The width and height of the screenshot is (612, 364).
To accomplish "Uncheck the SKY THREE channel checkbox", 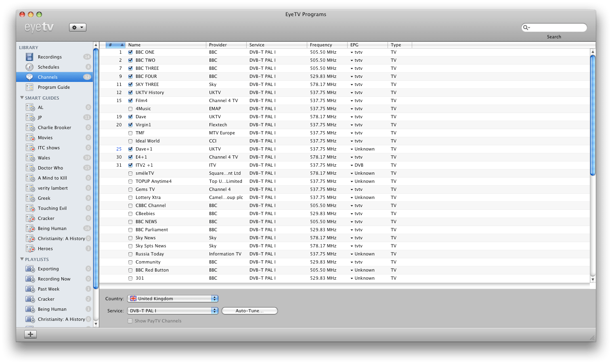I will (130, 84).
